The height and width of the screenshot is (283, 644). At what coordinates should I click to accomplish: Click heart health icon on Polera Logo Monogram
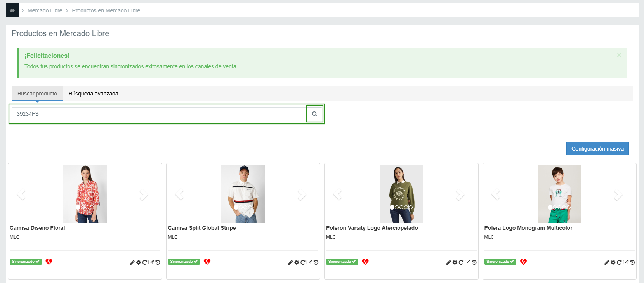pyautogui.click(x=523, y=262)
